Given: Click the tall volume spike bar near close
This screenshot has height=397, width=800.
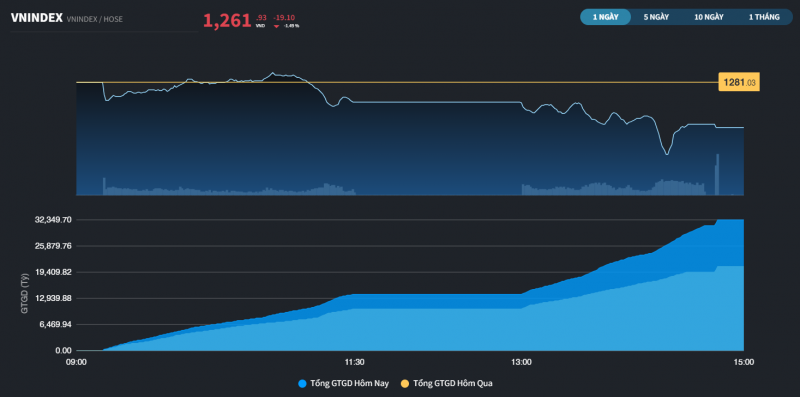Looking at the screenshot, I should (x=717, y=174).
